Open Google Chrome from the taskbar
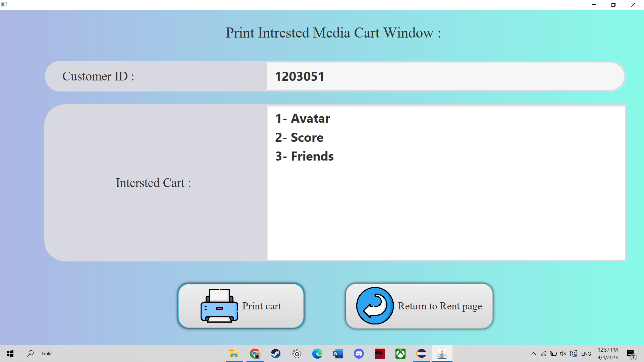This screenshot has height=362, width=644. coord(255,354)
